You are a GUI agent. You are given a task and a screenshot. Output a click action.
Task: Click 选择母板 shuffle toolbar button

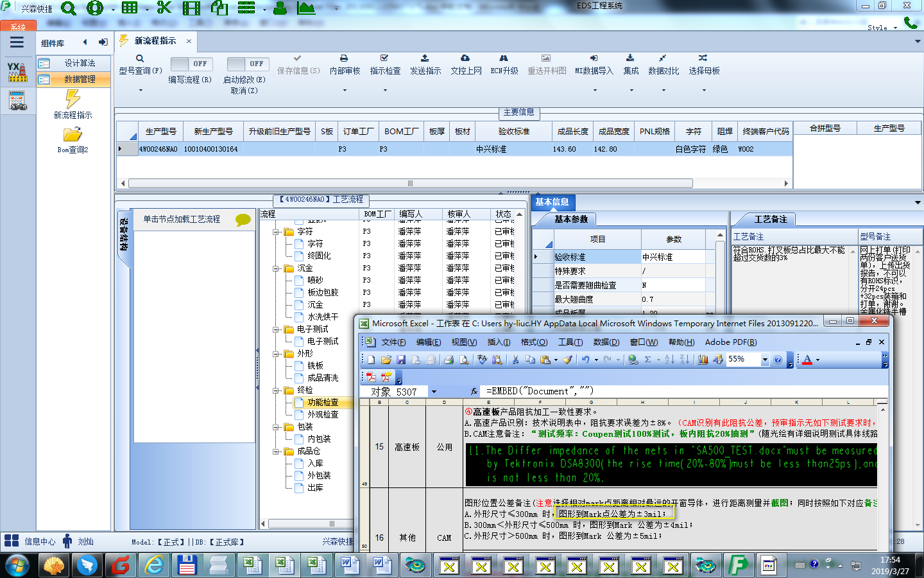tap(704, 65)
